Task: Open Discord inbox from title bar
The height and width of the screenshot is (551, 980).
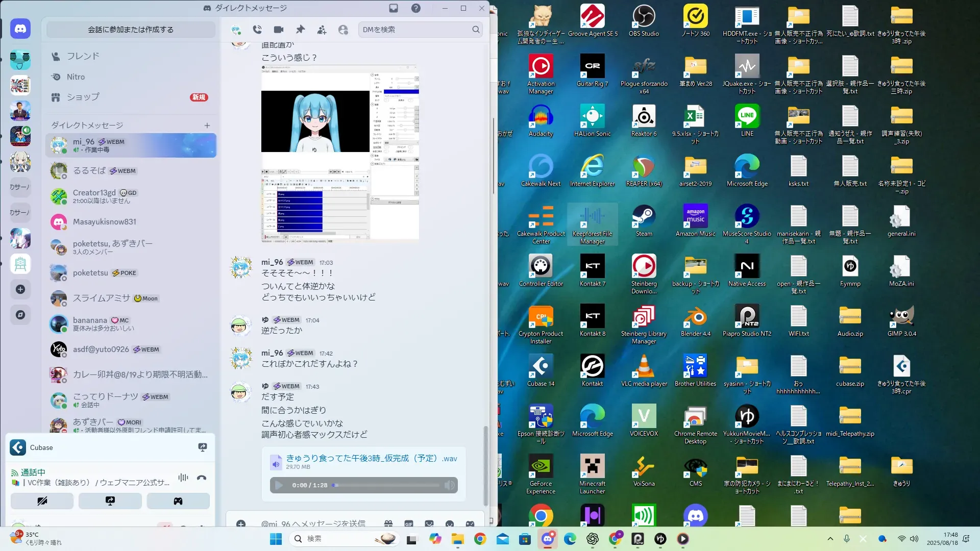Action: (394, 8)
